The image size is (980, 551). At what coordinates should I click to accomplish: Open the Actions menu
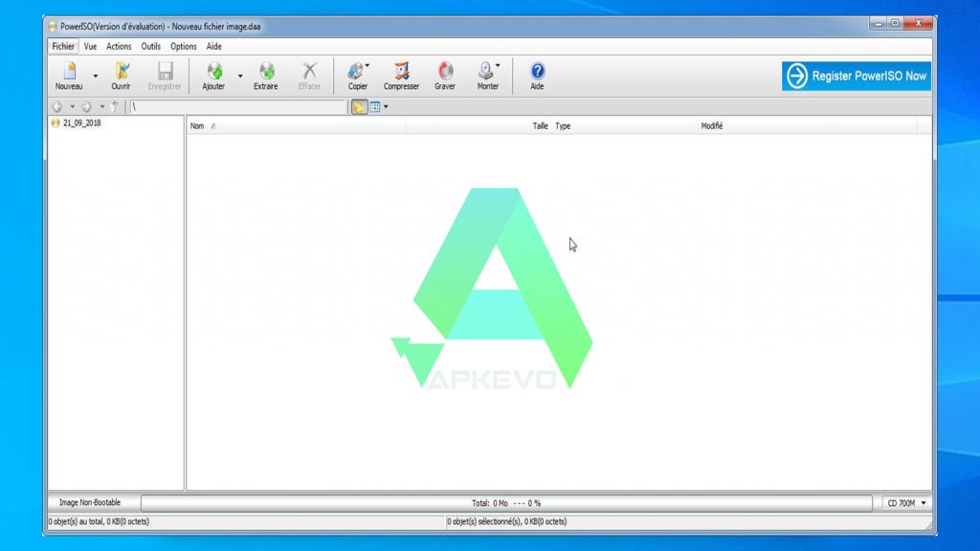119,46
